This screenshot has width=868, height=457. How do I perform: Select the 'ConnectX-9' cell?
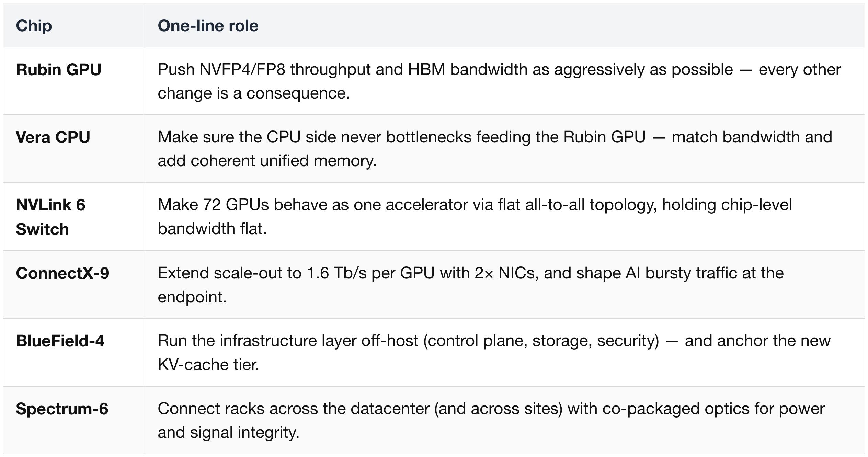coord(74,285)
